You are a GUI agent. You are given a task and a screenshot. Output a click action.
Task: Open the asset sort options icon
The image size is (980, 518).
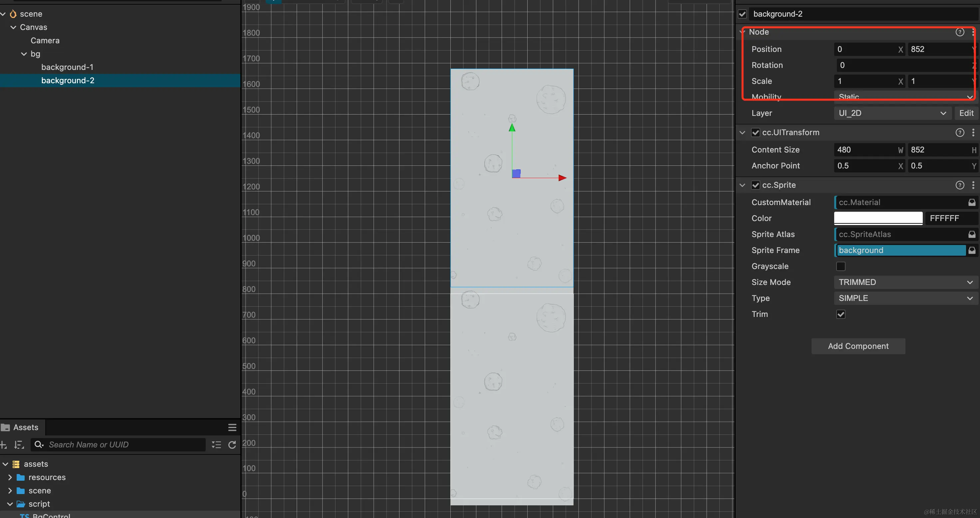pos(19,445)
